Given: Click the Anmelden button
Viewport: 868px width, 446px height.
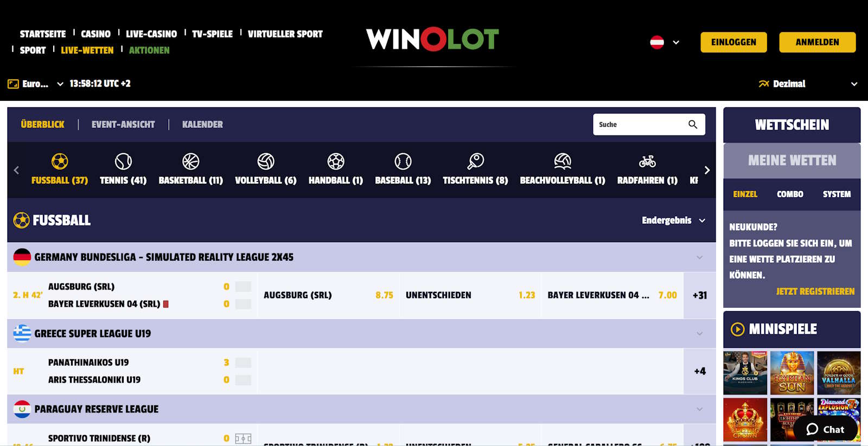Looking at the screenshot, I should 818,42.
